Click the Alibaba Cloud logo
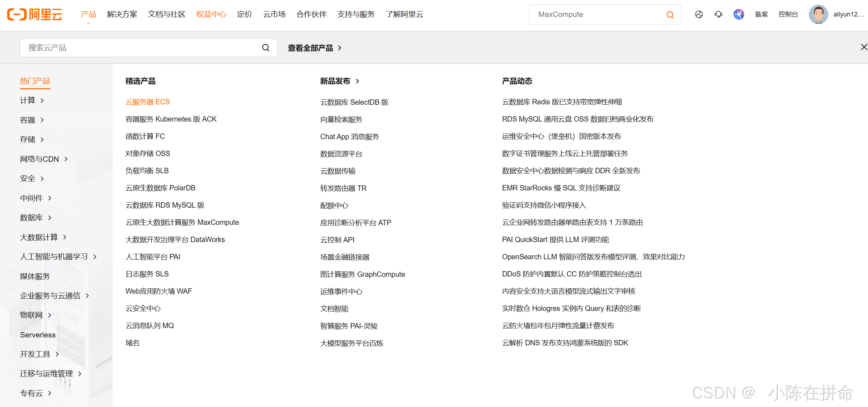868x407 pixels. pos(35,14)
